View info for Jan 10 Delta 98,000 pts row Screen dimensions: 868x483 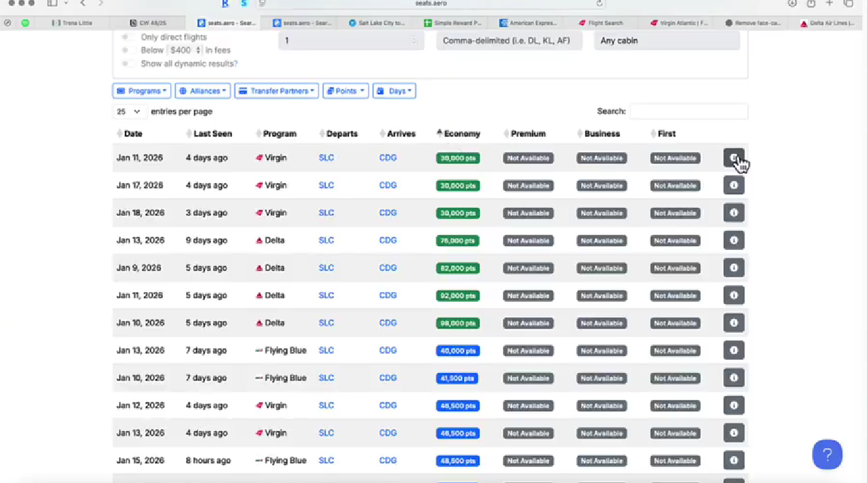tap(734, 323)
